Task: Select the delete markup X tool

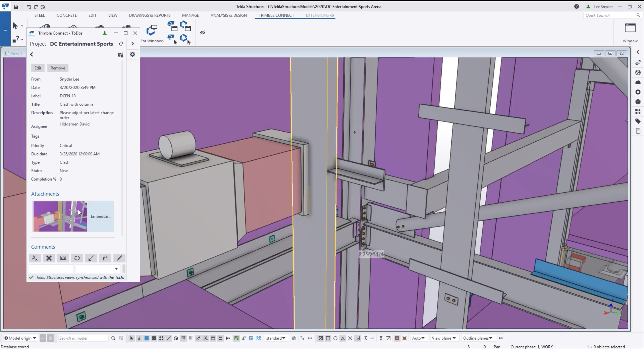Action: [x=49, y=258]
